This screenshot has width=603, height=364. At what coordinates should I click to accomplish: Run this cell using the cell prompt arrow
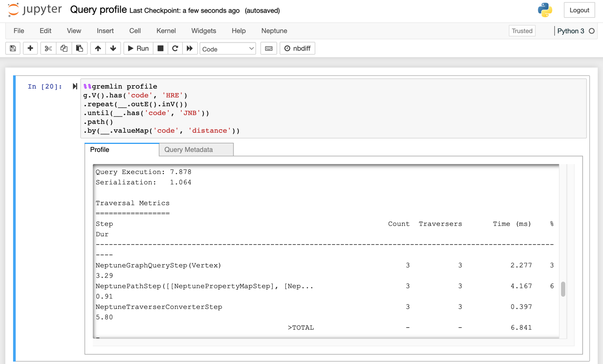pos(75,86)
